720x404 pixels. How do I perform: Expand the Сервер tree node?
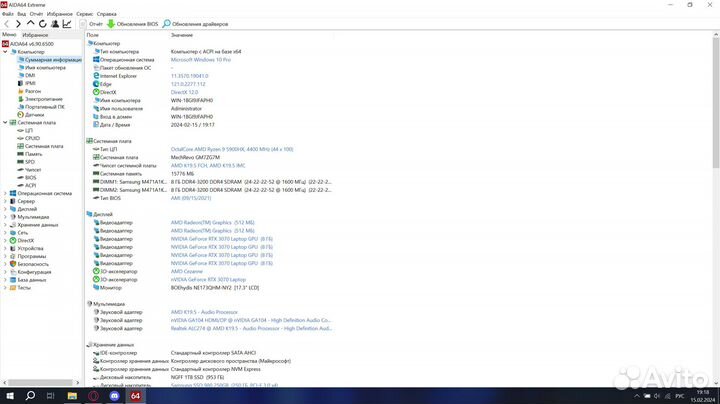click(5, 201)
